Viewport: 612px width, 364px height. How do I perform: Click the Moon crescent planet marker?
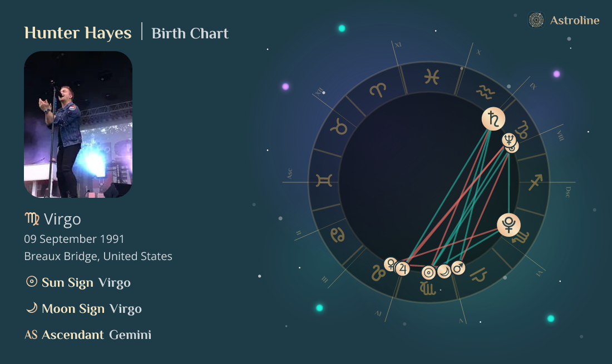pyautogui.click(x=444, y=271)
